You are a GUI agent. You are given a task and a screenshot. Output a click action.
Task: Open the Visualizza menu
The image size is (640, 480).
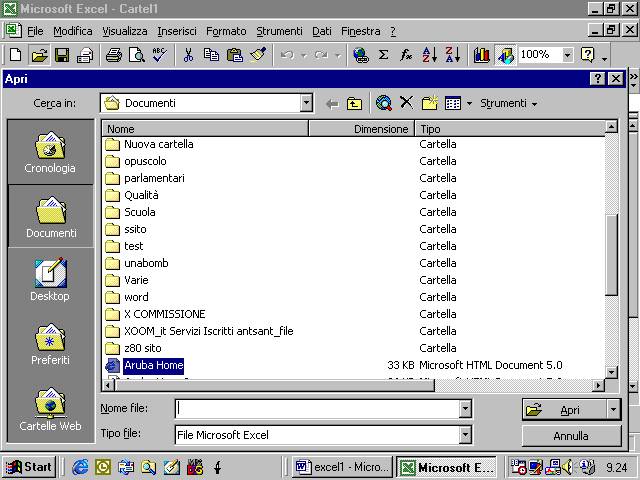[x=124, y=31]
